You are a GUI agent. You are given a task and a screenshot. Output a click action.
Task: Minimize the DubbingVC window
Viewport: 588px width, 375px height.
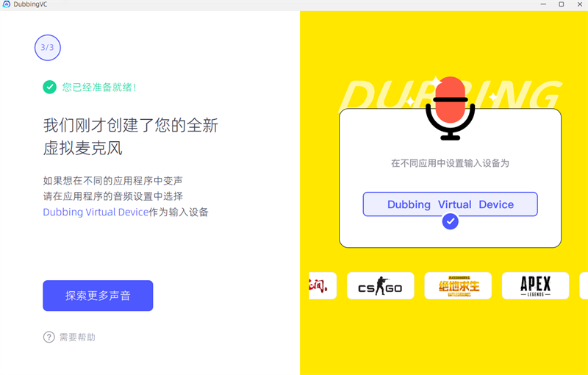(543, 4)
